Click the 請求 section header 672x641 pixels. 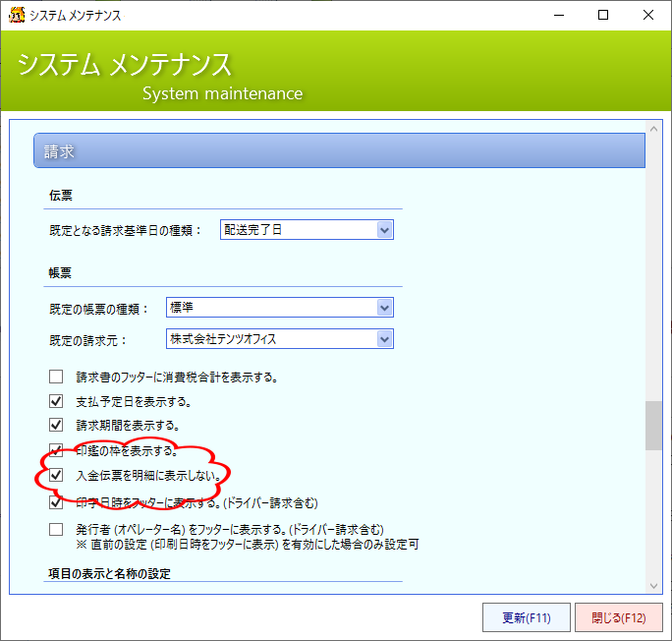click(x=339, y=151)
